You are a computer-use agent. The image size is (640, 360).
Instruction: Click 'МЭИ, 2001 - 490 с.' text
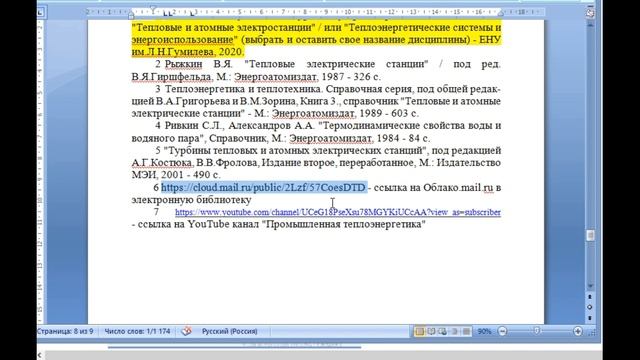pos(176,175)
